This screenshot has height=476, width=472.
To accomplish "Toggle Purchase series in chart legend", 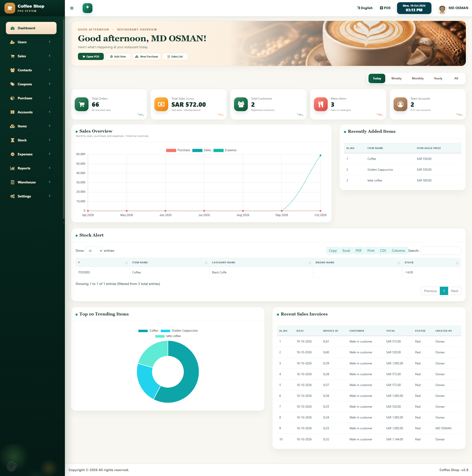I will point(178,150).
